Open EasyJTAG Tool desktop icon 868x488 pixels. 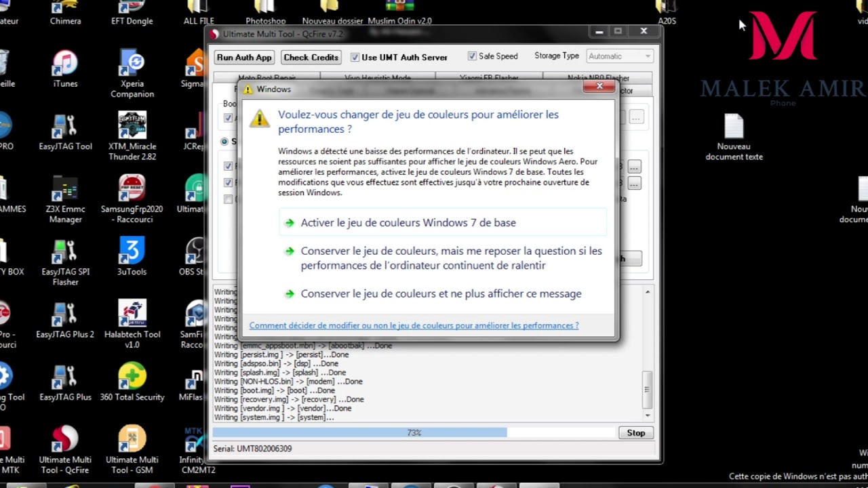click(x=65, y=132)
